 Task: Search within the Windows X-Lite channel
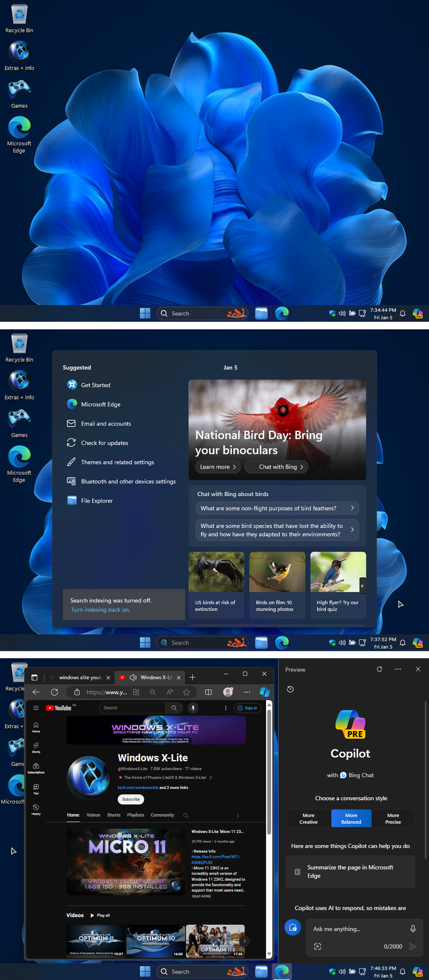[x=186, y=815]
